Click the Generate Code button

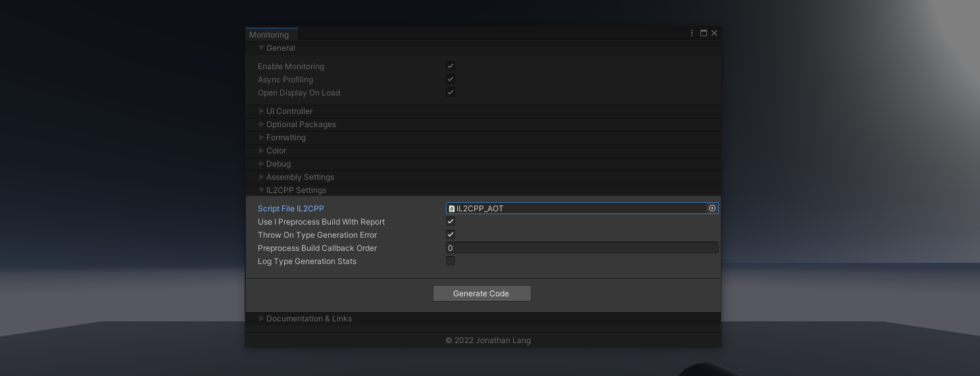[481, 293]
